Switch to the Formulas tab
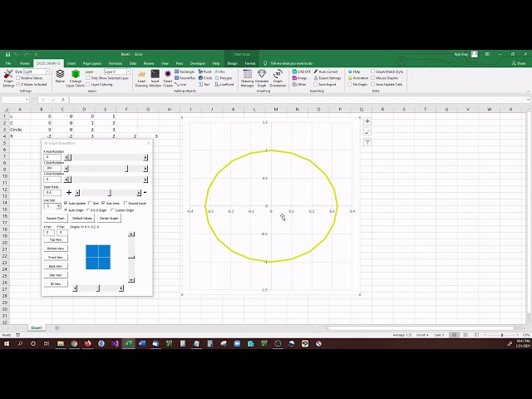 coord(116,63)
